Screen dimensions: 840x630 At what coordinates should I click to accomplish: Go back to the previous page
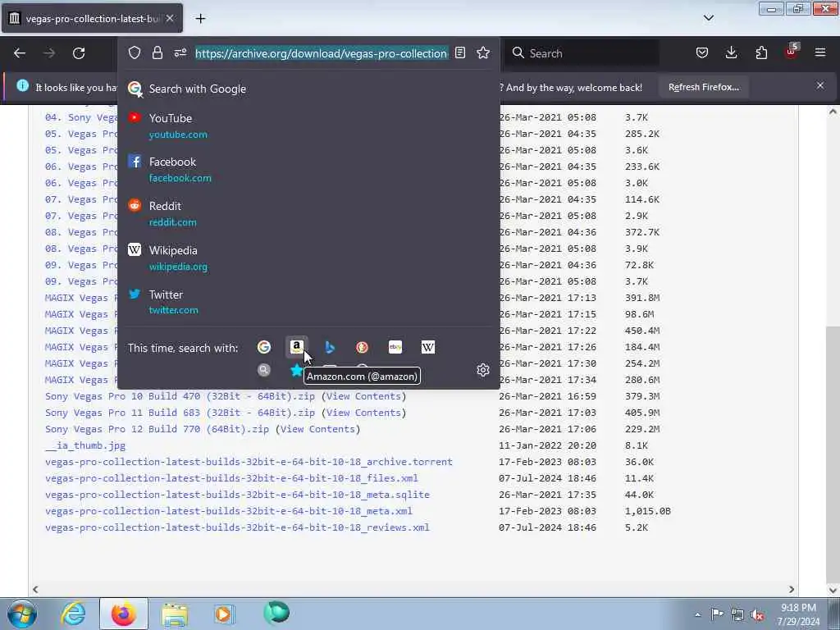(20, 53)
